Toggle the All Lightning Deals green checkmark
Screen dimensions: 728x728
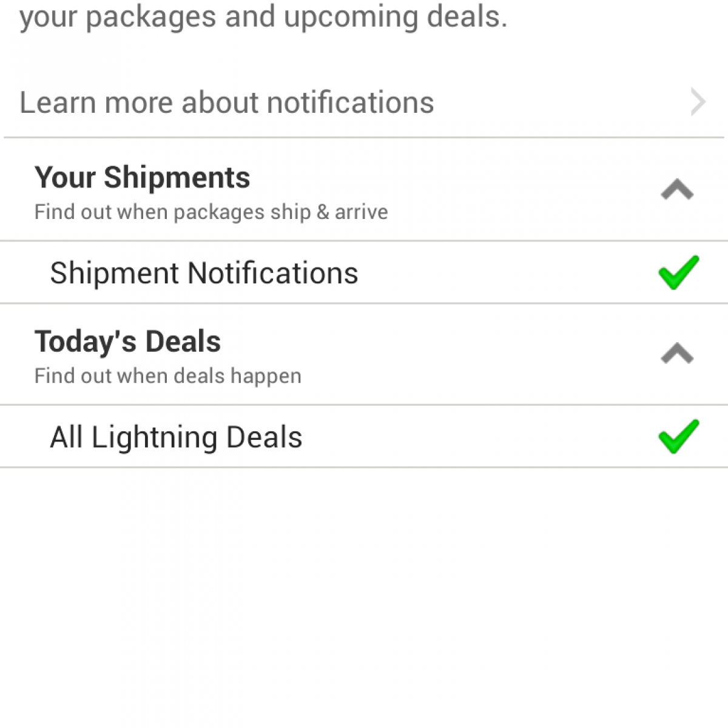point(678,436)
